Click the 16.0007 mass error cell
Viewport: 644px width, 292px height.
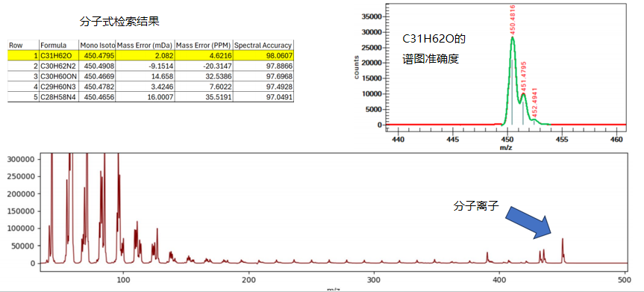[x=146, y=96]
